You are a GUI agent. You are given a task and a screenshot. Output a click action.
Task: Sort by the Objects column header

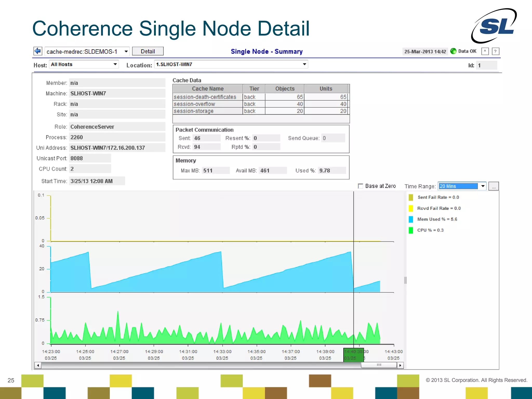coord(285,89)
